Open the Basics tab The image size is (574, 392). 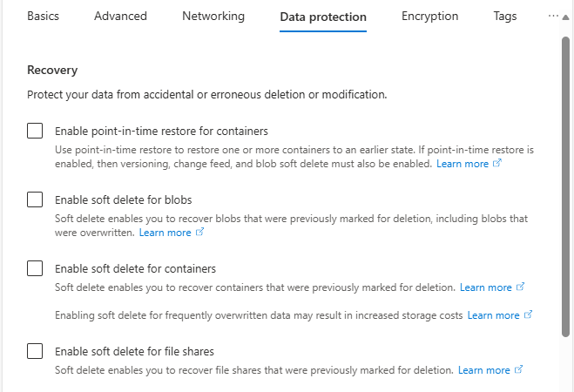(43, 17)
